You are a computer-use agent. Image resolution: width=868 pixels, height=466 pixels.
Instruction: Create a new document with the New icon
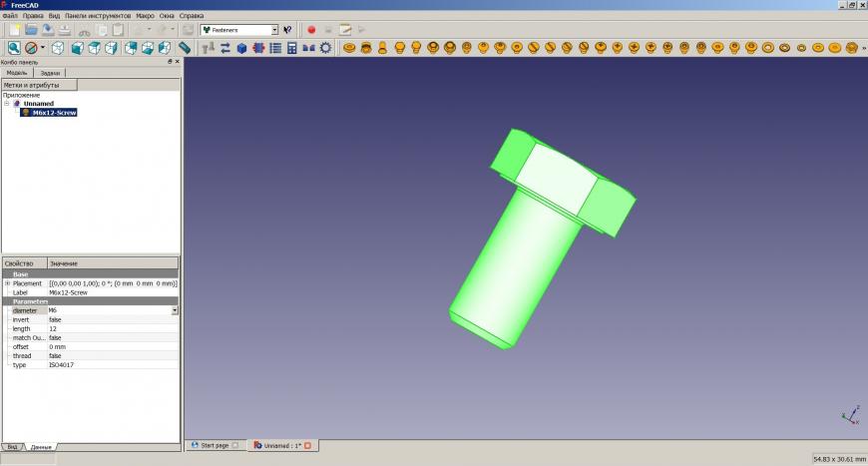click(15, 30)
